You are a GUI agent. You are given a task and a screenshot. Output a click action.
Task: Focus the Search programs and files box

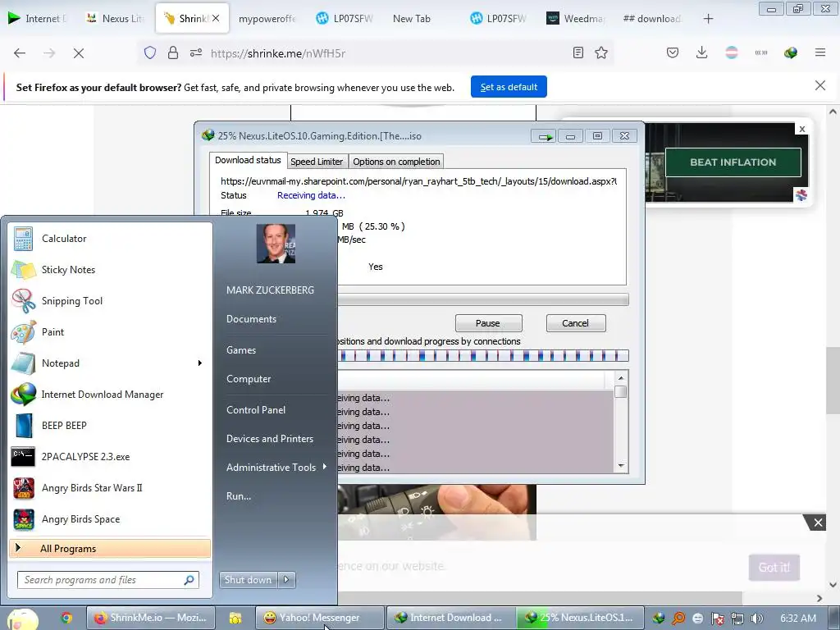(x=108, y=580)
